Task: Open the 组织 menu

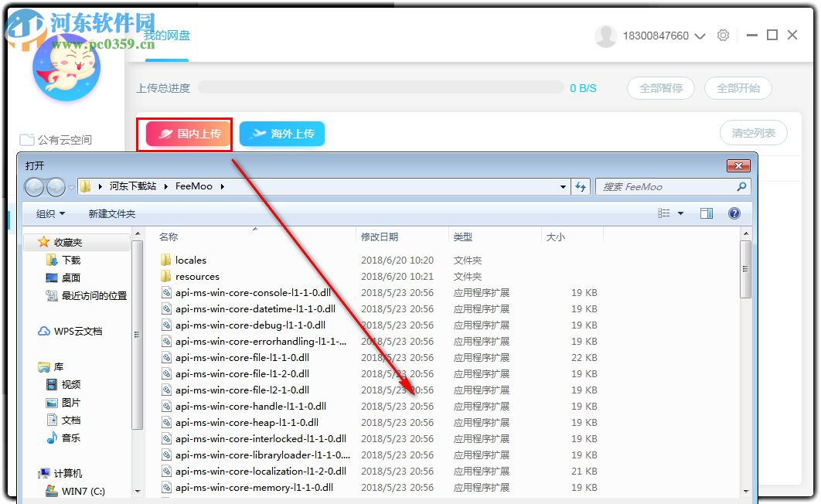Action: click(x=50, y=213)
